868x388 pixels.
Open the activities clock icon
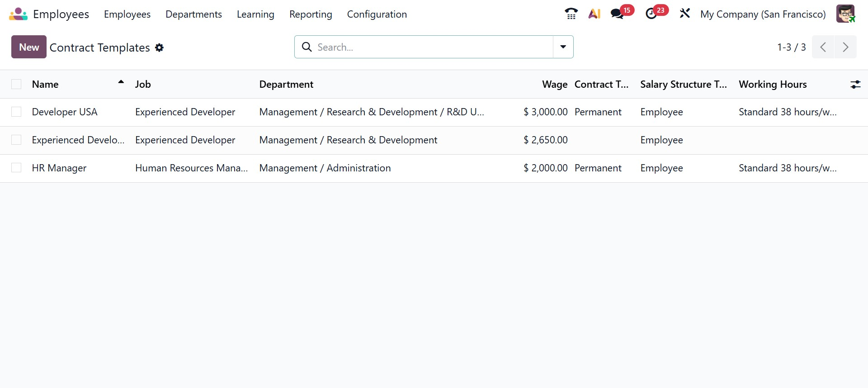pos(651,14)
